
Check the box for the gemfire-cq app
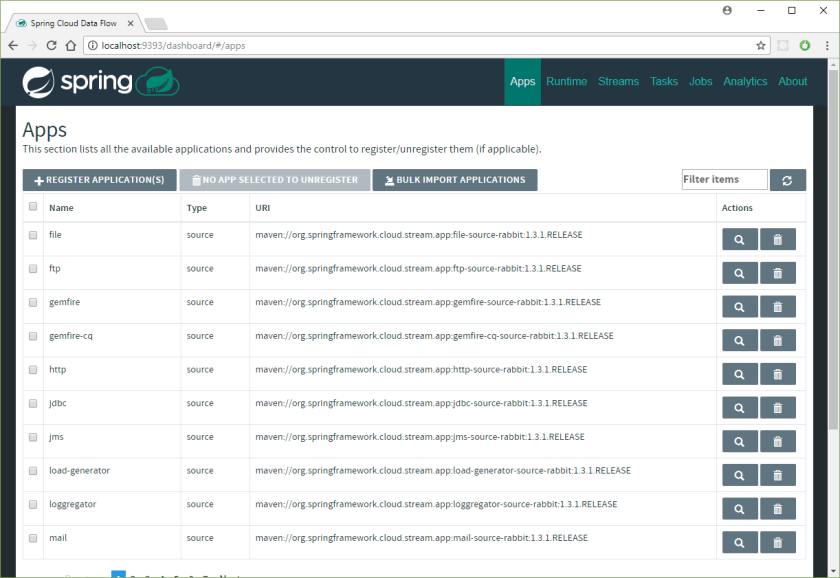[33, 336]
